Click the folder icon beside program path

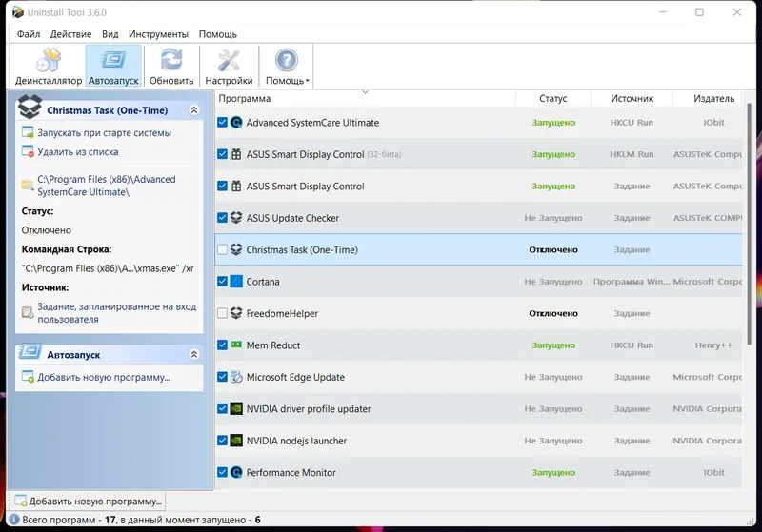click(x=28, y=186)
